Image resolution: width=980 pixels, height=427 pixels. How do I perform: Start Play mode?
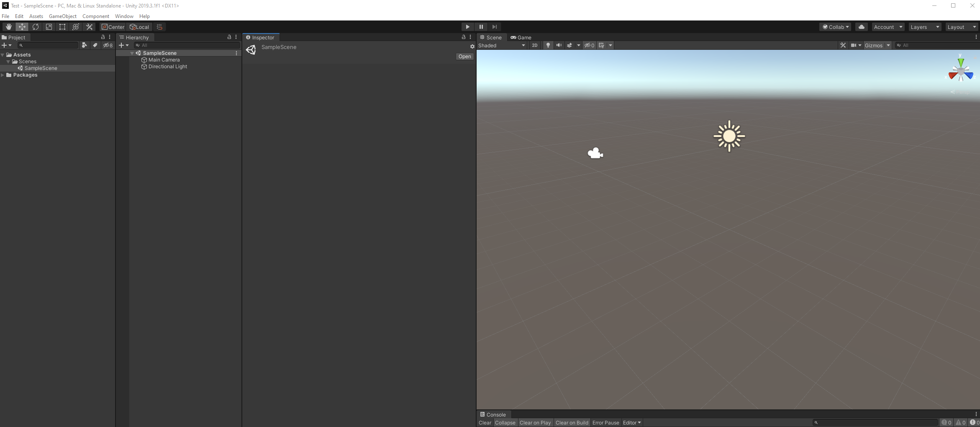[x=467, y=27]
